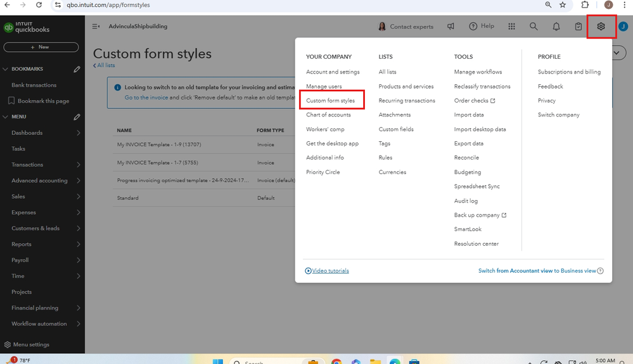
Task: Collapse the Bookmarks section chevron
Action: pyautogui.click(x=6, y=69)
